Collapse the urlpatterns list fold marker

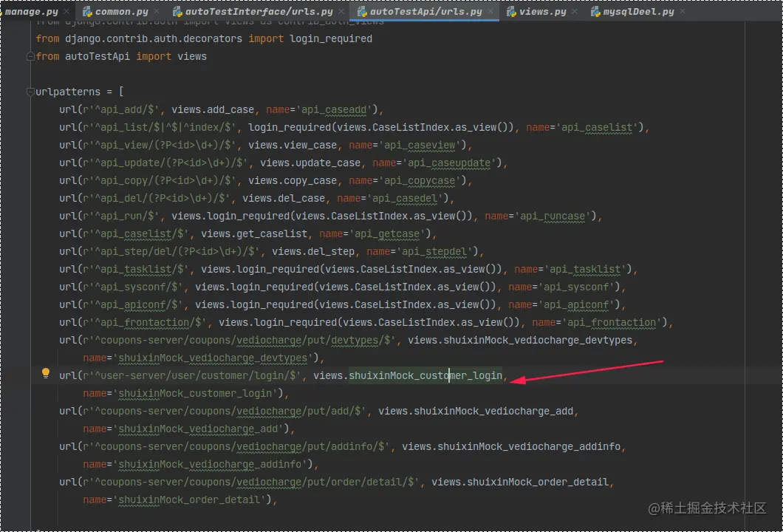[x=30, y=92]
